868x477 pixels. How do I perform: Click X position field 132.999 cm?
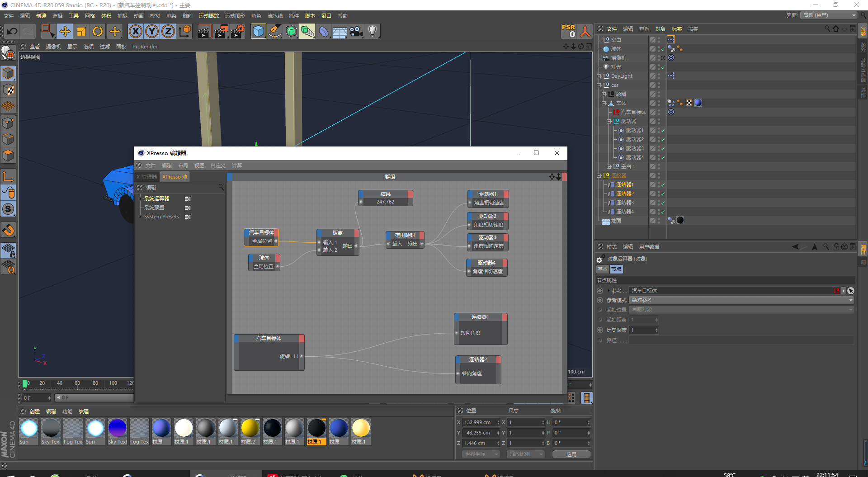pyautogui.click(x=479, y=422)
